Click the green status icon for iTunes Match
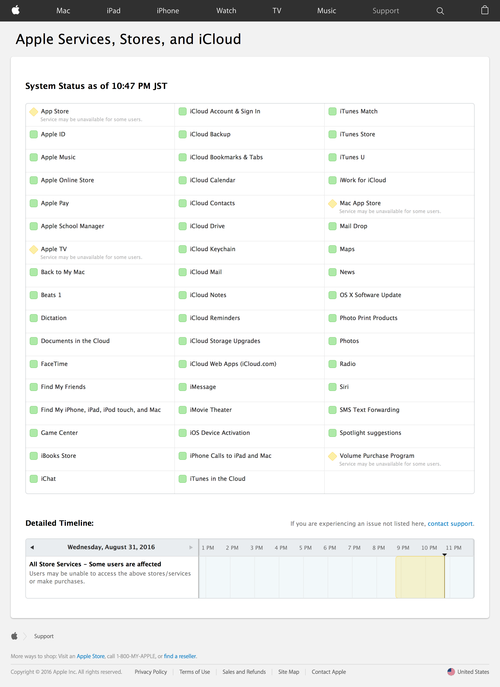Image resolution: width=500 pixels, height=687 pixels. [x=333, y=111]
